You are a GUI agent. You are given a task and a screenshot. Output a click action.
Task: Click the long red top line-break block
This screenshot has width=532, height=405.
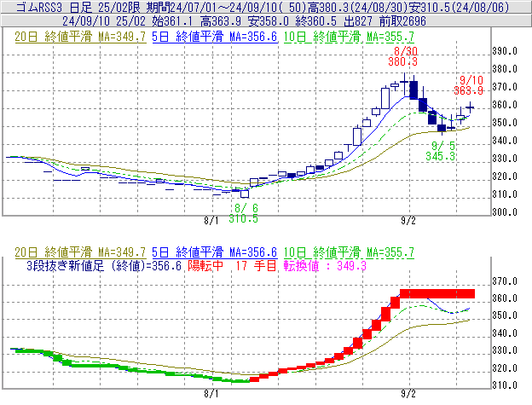pos(437,294)
